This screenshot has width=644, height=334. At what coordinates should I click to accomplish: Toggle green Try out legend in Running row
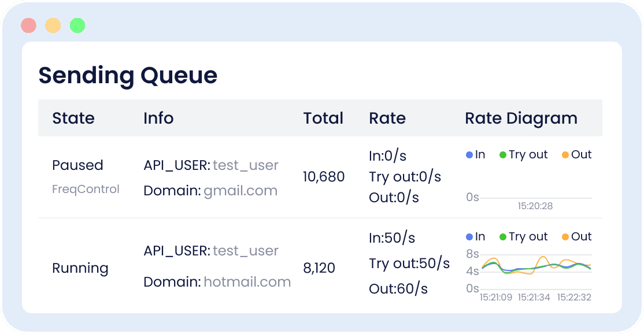click(523, 237)
